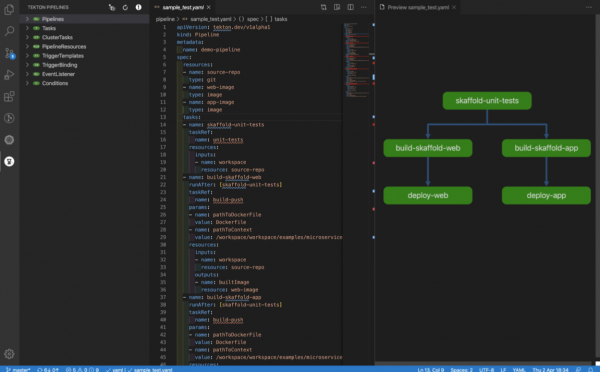The height and width of the screenshot is (372, 600).
Task: Click the 'spec' breadcrumb segment
Action: pyautogui.click(x=252, y=19)
